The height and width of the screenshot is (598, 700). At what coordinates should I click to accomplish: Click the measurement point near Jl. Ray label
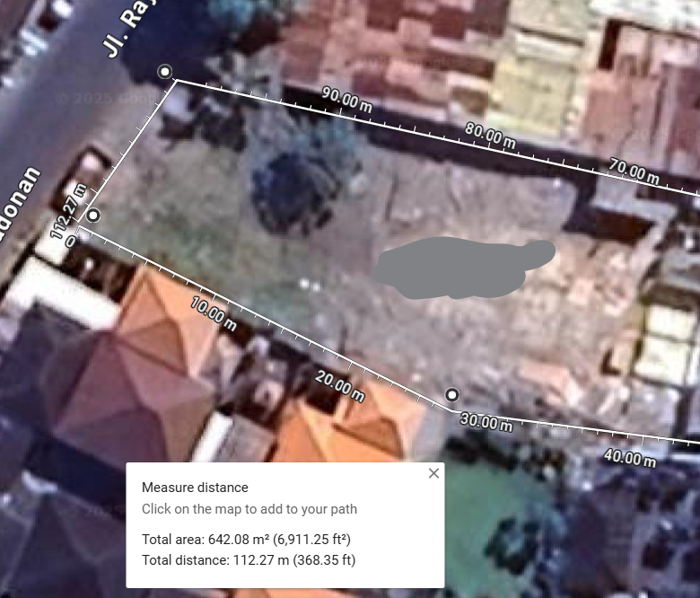coord(164,72)
